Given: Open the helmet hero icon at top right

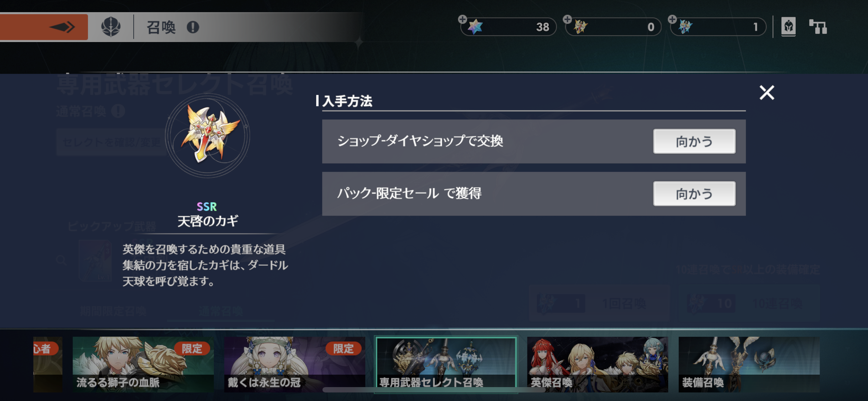Looking at the screenshot, I should click(788, 27).
